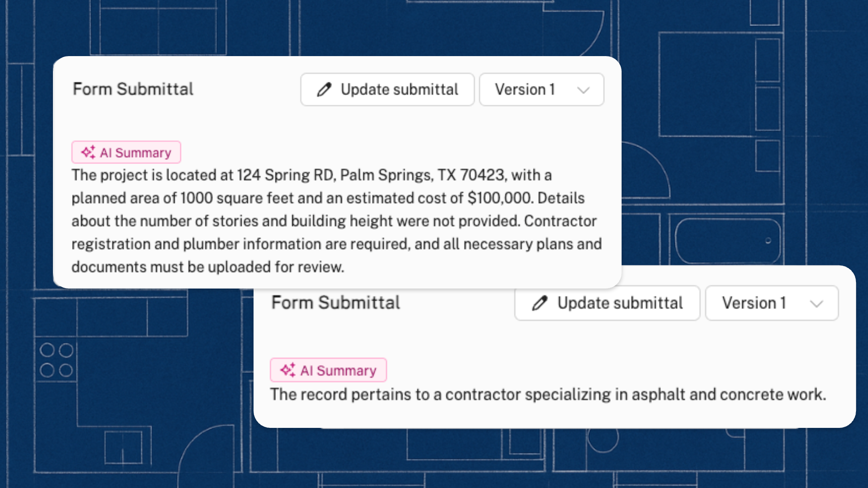The image size is (868, 488).
Task: Click the sparkle icon above the asphalt contractor summary
Action: (288, 370)
